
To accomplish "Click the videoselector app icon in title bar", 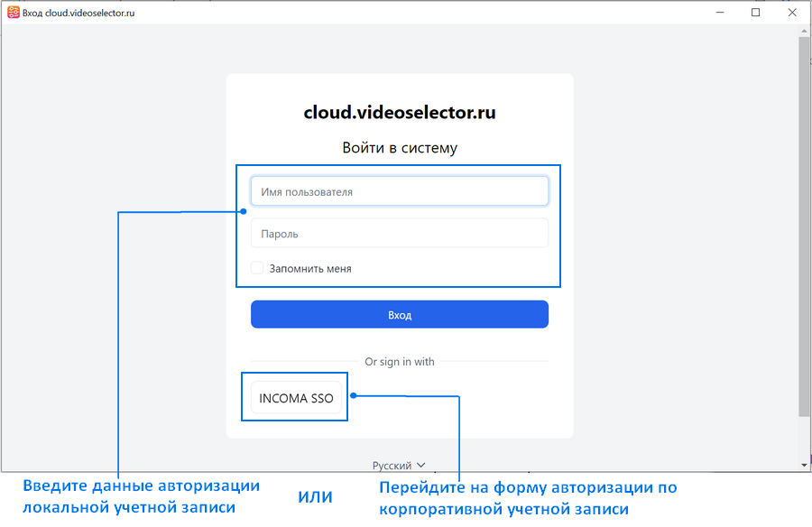I will [13, 13].
